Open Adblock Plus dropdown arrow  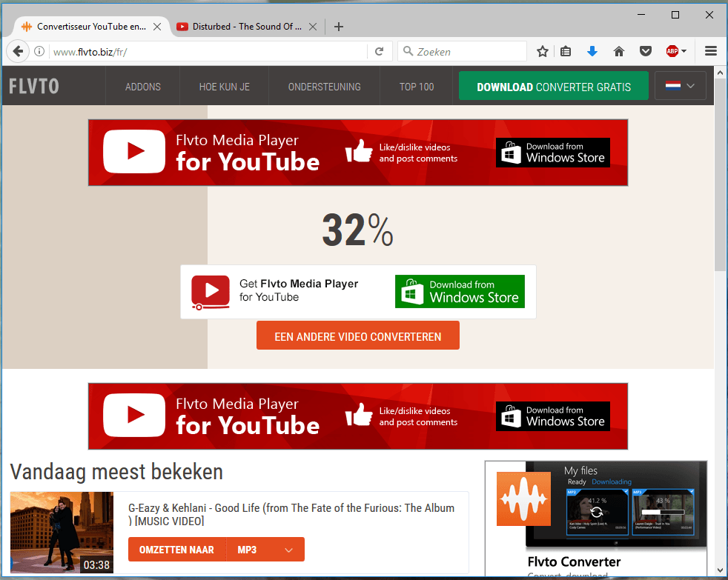point(684,52)
